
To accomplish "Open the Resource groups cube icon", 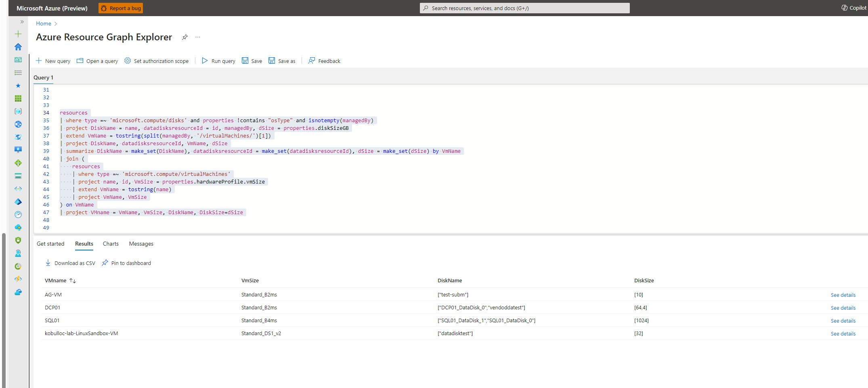I will point(18,111).
